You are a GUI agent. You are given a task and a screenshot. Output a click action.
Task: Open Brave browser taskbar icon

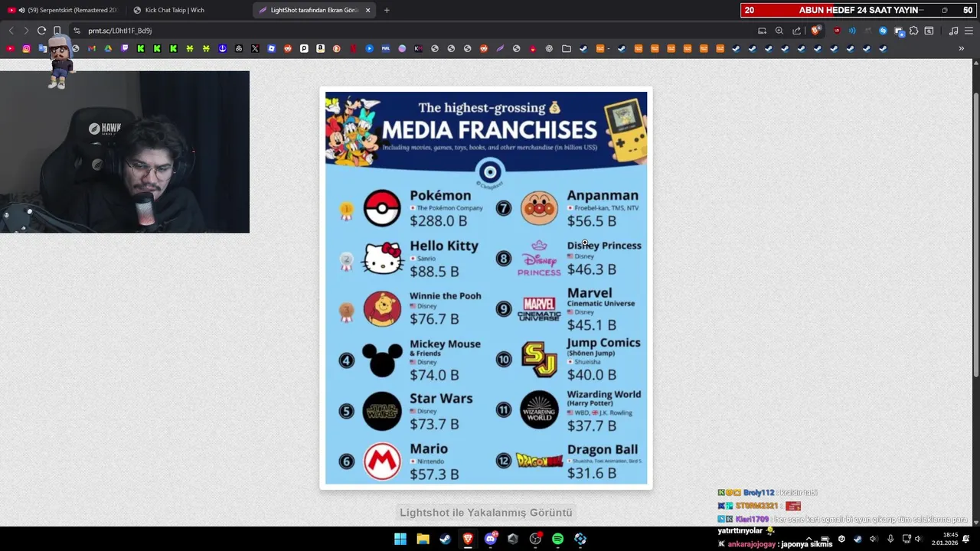468,539
